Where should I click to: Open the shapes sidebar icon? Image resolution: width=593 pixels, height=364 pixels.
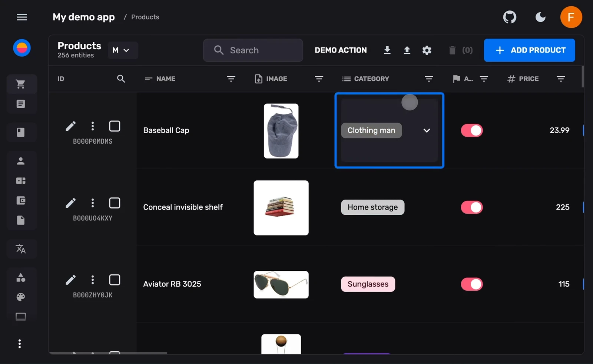point(21,277)
